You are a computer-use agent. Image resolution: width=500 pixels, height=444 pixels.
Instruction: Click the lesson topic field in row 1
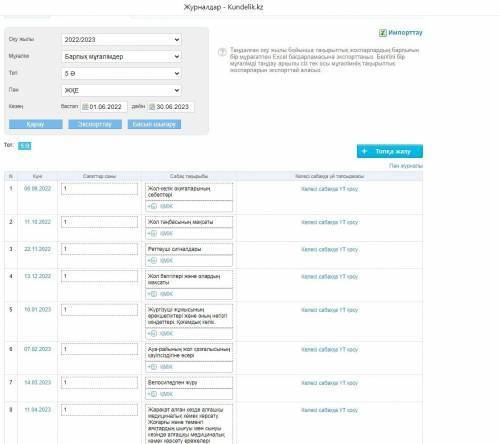coord(189,192)
